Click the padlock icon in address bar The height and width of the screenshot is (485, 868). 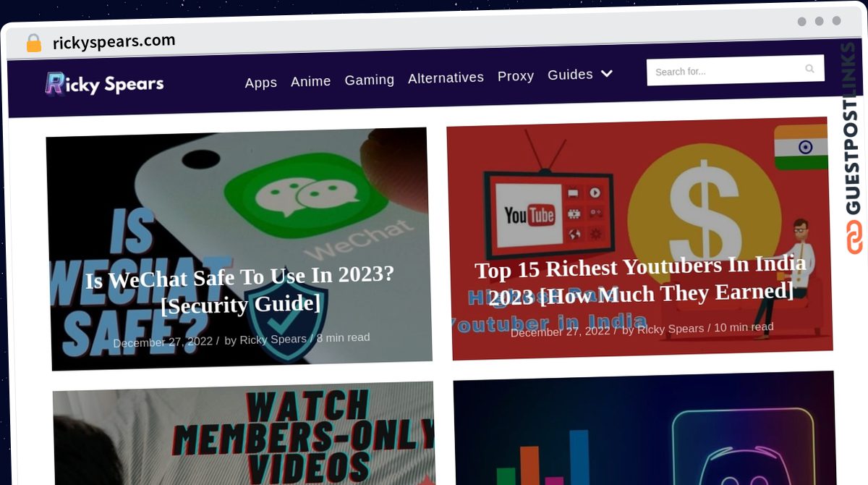[33, 43]
